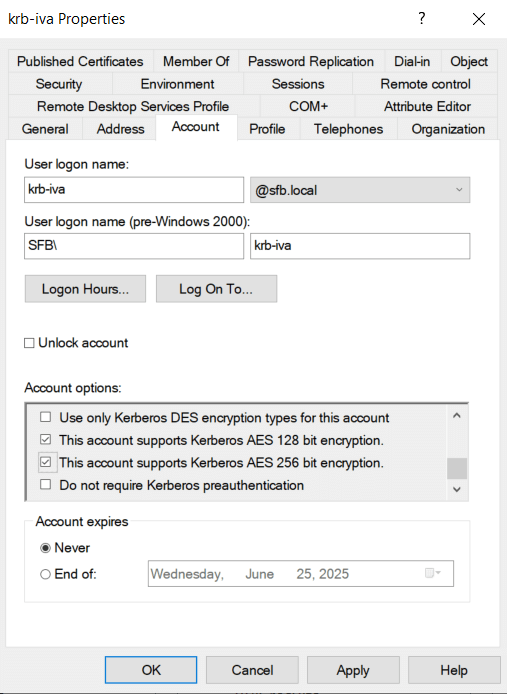Click the User logon name field krb-iva
This screenshot has height=694, width=507.
[134, 190]
